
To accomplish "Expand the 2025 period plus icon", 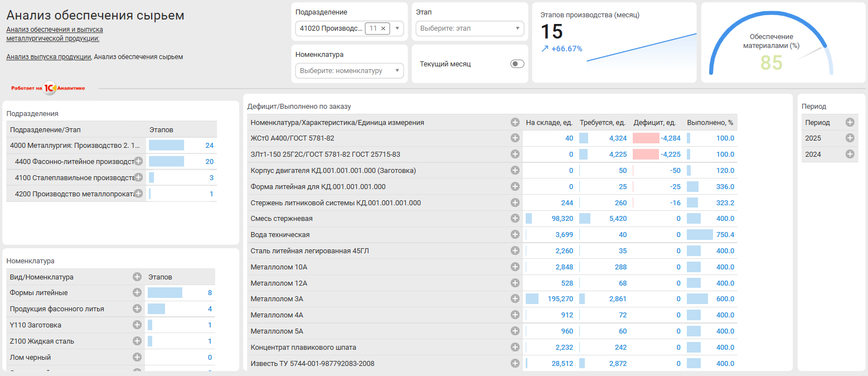I will pos(850,138).
